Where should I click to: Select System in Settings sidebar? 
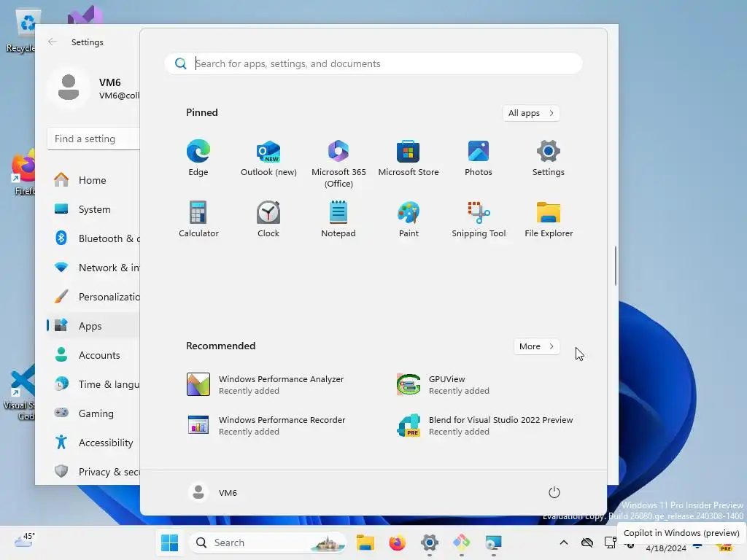tap(93, 209)
